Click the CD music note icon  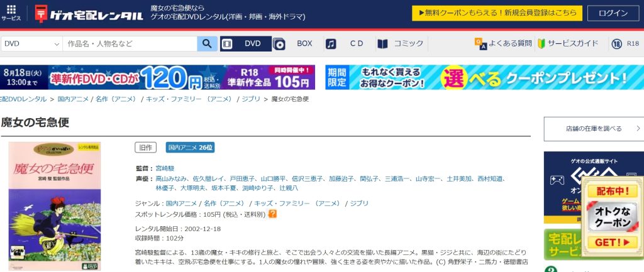click(x=331, y=44)
